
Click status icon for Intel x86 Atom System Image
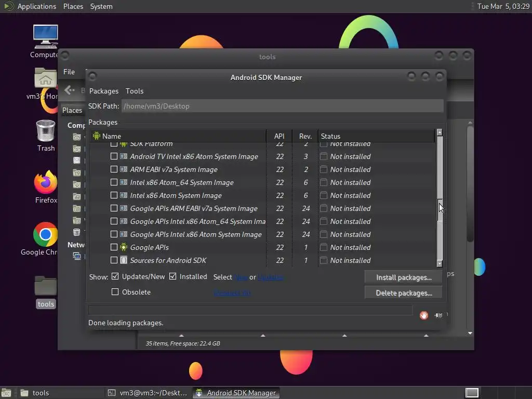tap(324, 195)
